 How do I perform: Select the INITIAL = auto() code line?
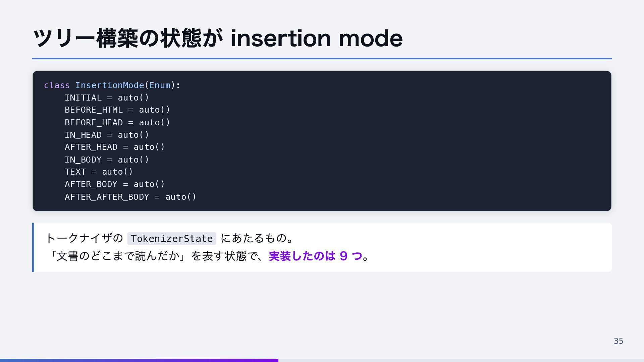click(107, 98)
